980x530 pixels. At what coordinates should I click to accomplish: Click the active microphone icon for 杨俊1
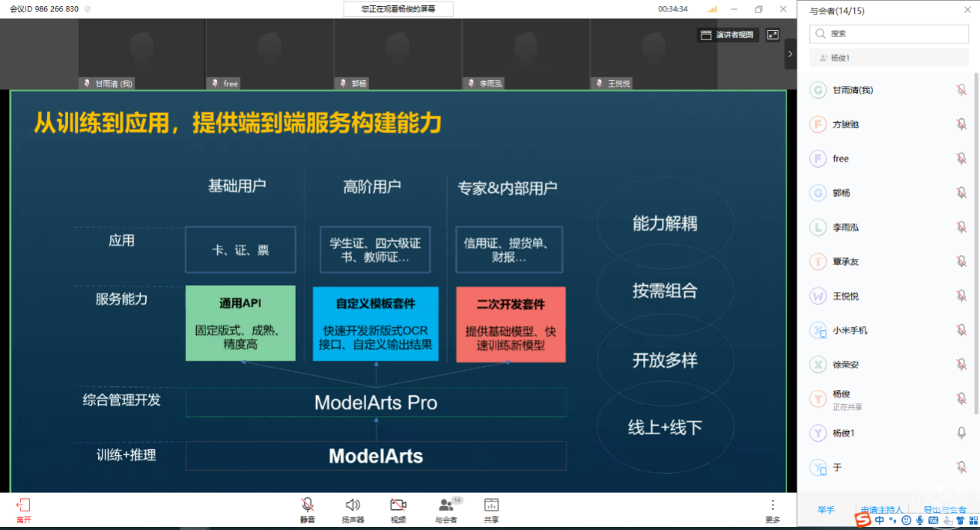(961, 433)
